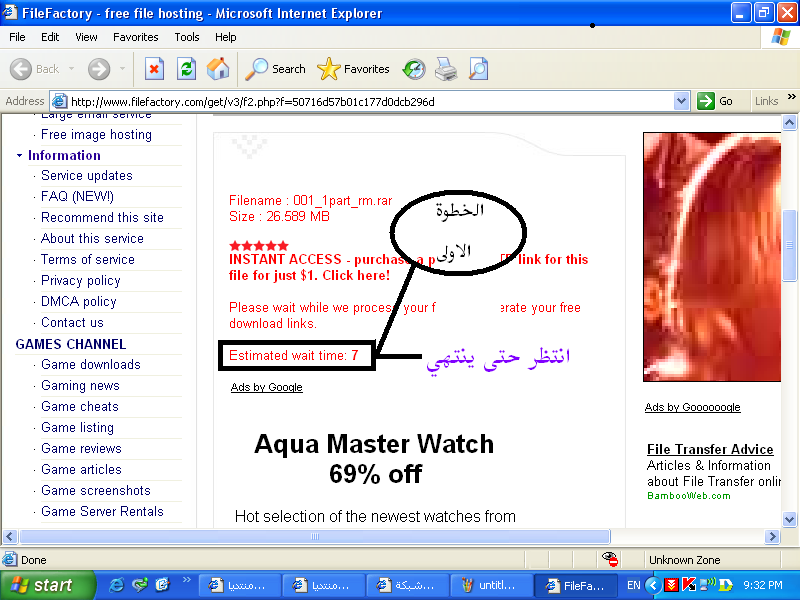Open Forward button history dropdown
Image resolution: width=800 pixels, height=600 pixels.
click(x=122, y=68)
